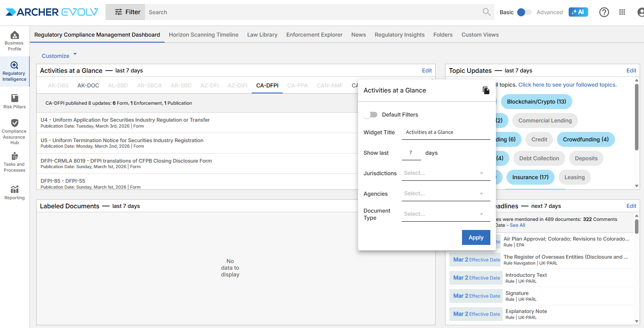
Task: Open Tasks and Processes sidebar icon
Action: (15, 162)
